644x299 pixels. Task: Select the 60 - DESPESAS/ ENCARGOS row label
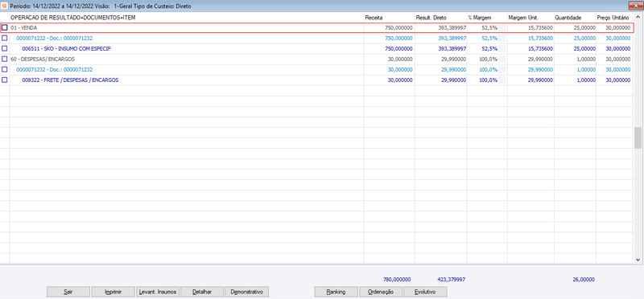click(x=43, y=59)
